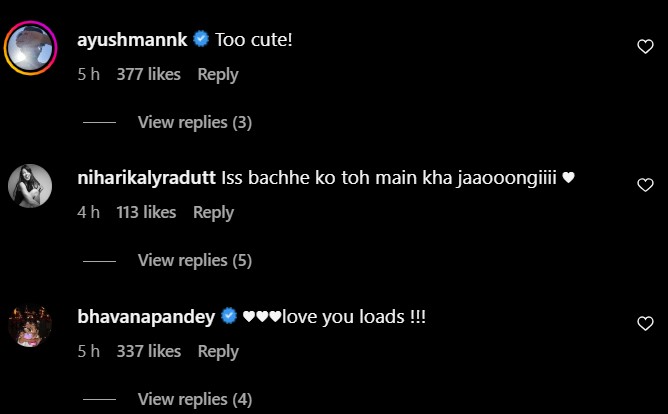Reply to niharikalyradutt's comment
This screenshot has height=414, width=668.
point(213,213)
